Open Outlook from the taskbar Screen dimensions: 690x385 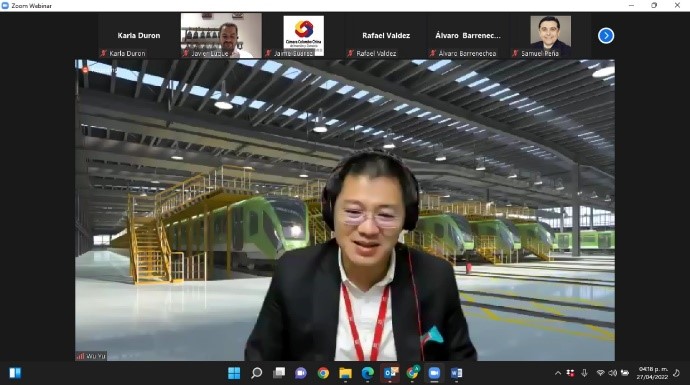(x=390, y=373)
